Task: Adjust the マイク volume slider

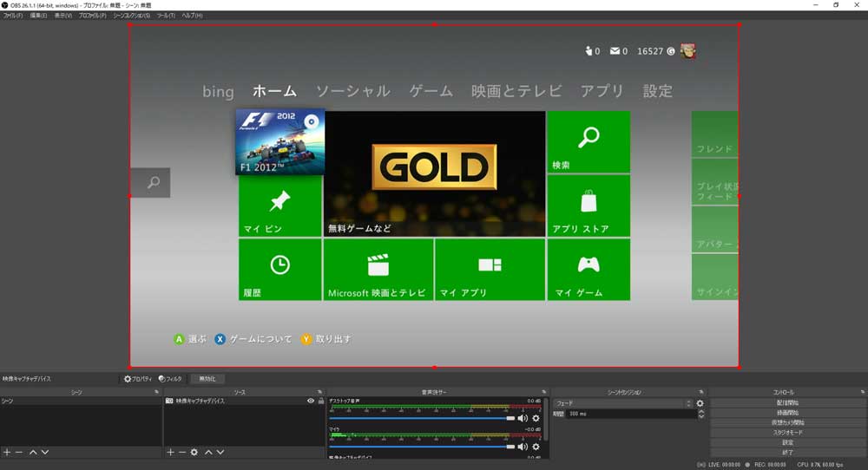Action: [x=422, y=447]
